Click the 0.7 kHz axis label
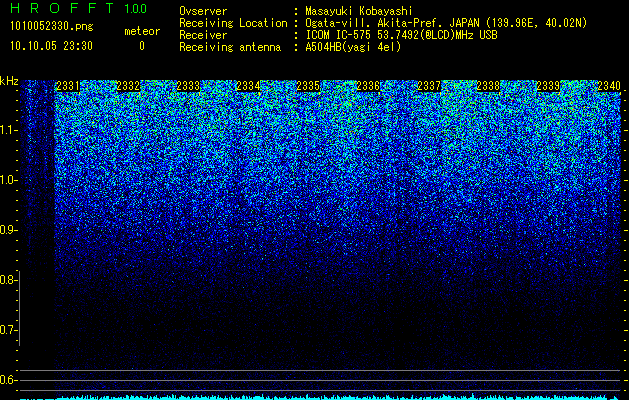Image resolution: width=629 pixels, height=400 pixels. 8,330
